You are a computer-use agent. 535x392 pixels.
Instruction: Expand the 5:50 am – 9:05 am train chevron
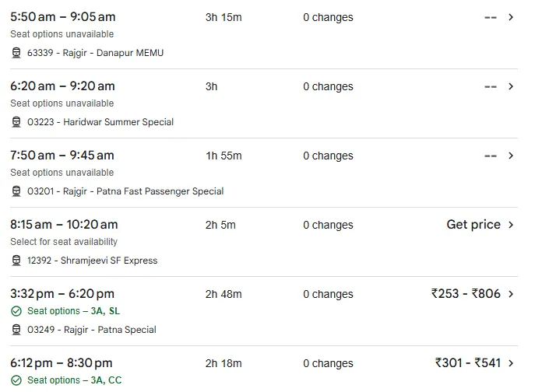coord(511,17)
